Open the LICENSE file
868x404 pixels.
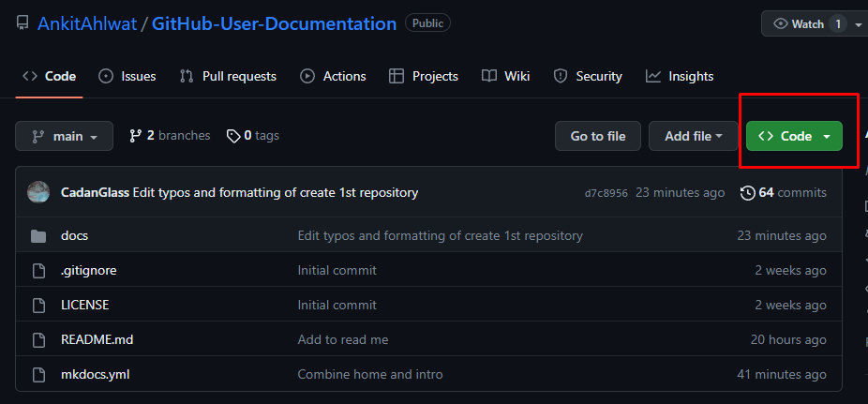[84, 305]
